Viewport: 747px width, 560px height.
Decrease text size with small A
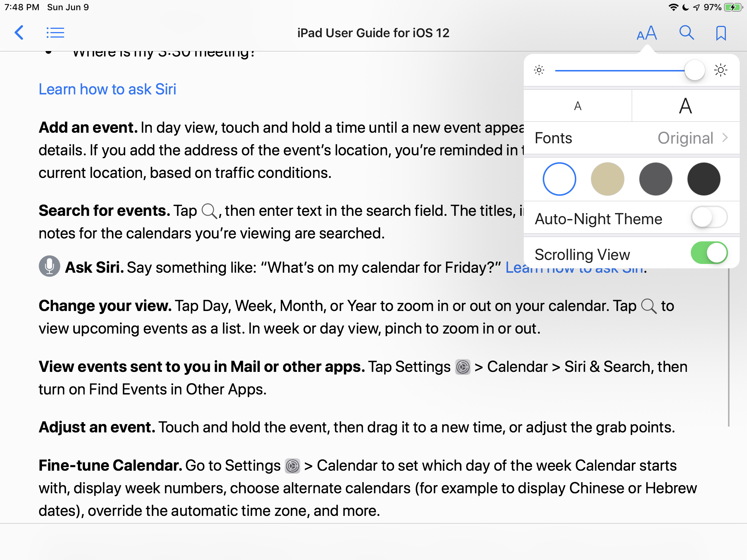point(577,106)
